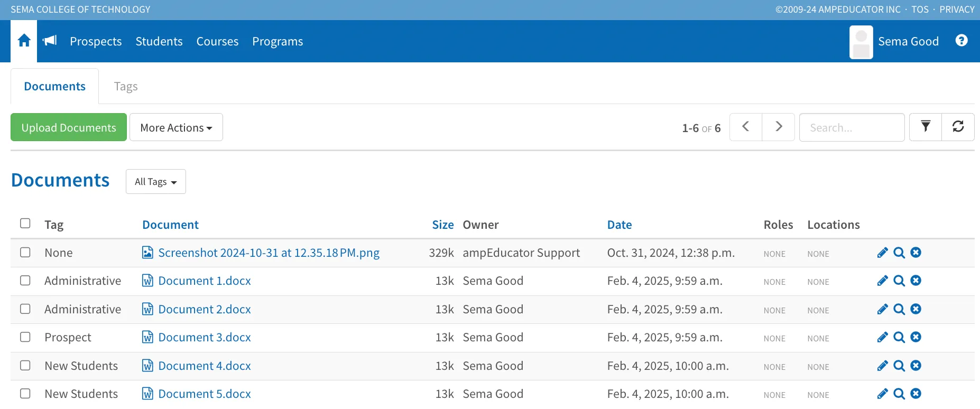Go to the home page icon

pyautogui.click(x=24, y=41)
